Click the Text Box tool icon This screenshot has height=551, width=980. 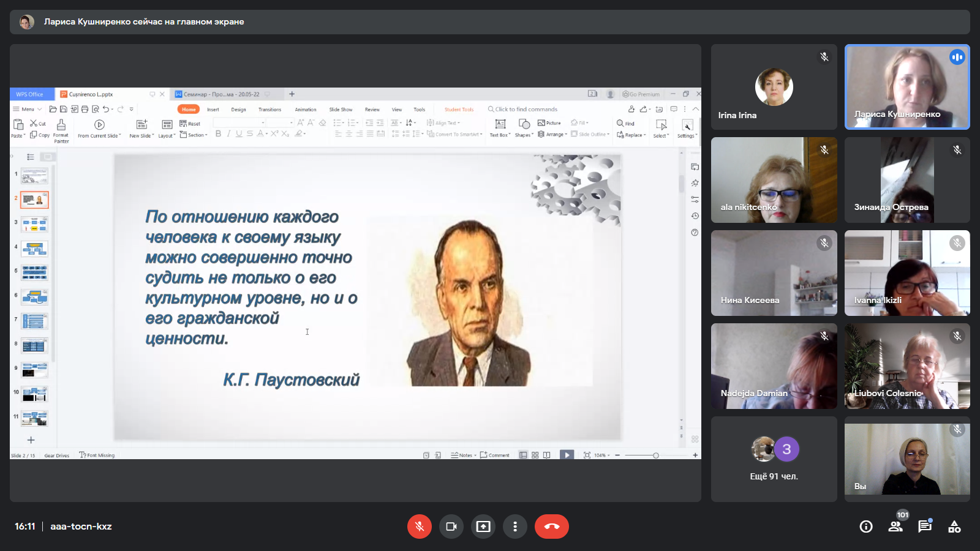[x=500, y=124]
